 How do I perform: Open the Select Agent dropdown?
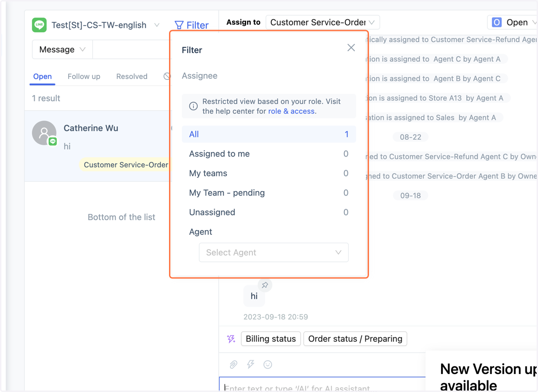point(273,253)
